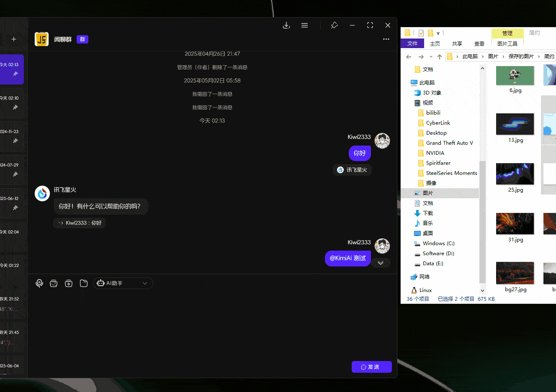Go forward in Explorer
The height and width of the screenshot is (392, 556).
pos(421,56)
